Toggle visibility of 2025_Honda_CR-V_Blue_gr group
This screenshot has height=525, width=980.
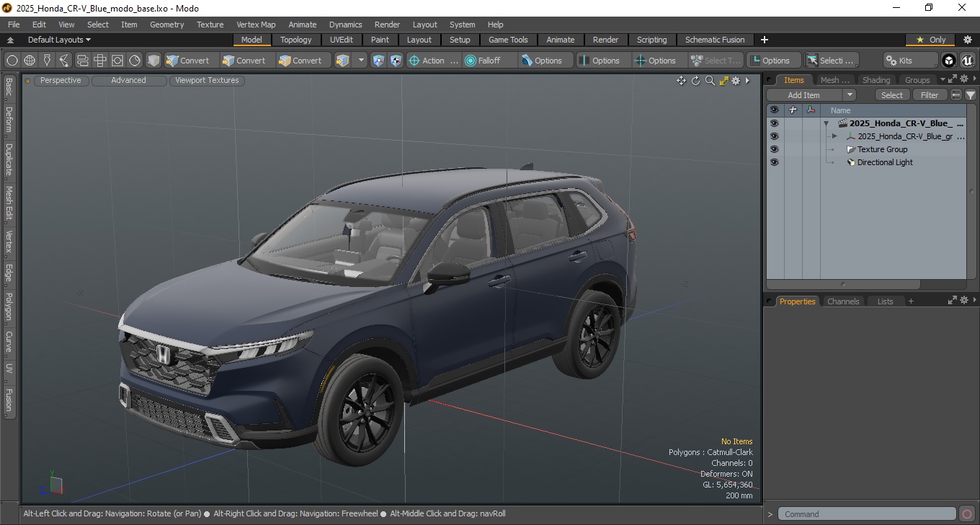pyautogui.click(x=774, y=136)
